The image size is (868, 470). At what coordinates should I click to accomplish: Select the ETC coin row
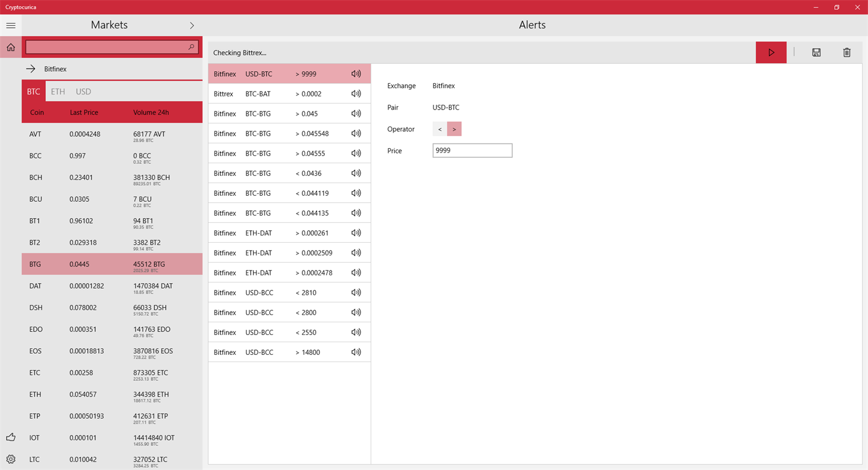[x=112, y=372]
